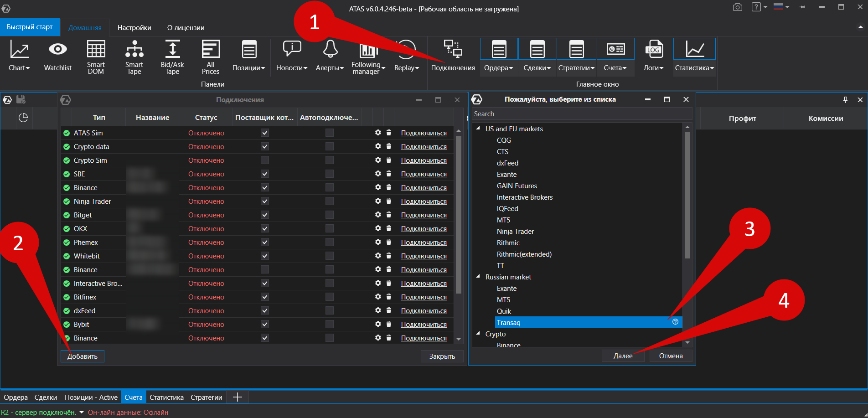Screen dimensions: 868x418
Task: Open the Smart Tape panel
Action: pyautogui.click(x=134, y=57)
